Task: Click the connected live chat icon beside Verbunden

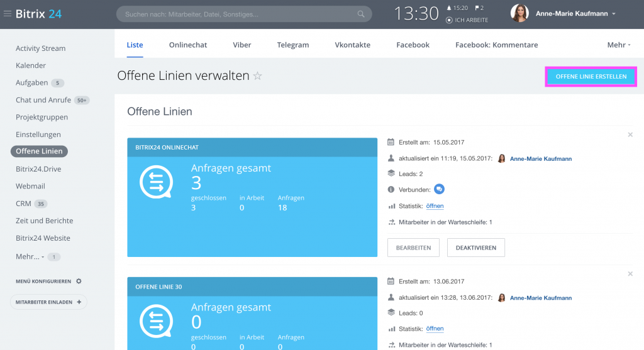Action: point(439,189)
